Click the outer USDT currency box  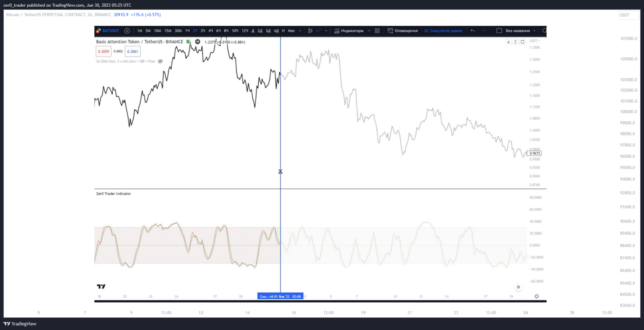[628, 15]
